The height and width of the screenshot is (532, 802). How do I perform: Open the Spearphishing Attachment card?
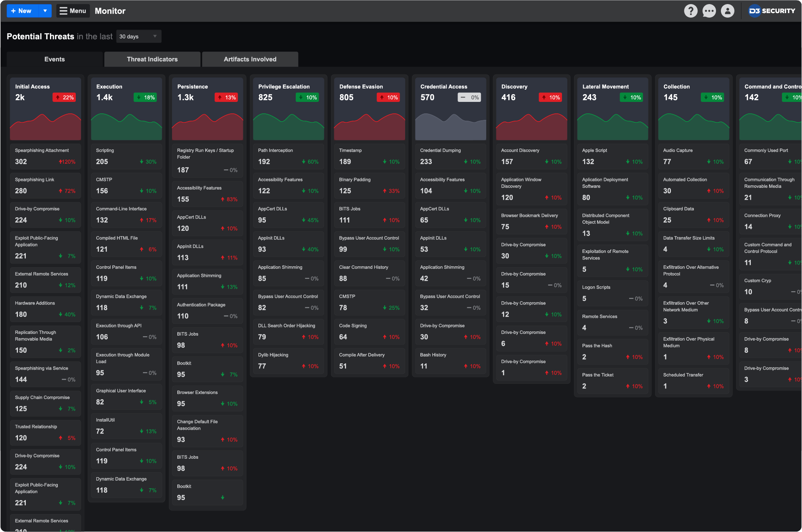click(45, 156)
